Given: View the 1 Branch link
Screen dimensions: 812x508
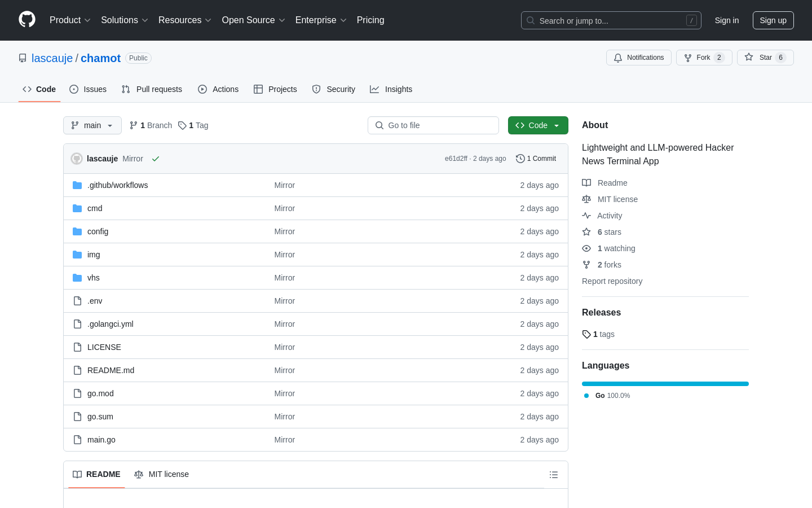Looking at the screenshot, I should pos(151,125).
